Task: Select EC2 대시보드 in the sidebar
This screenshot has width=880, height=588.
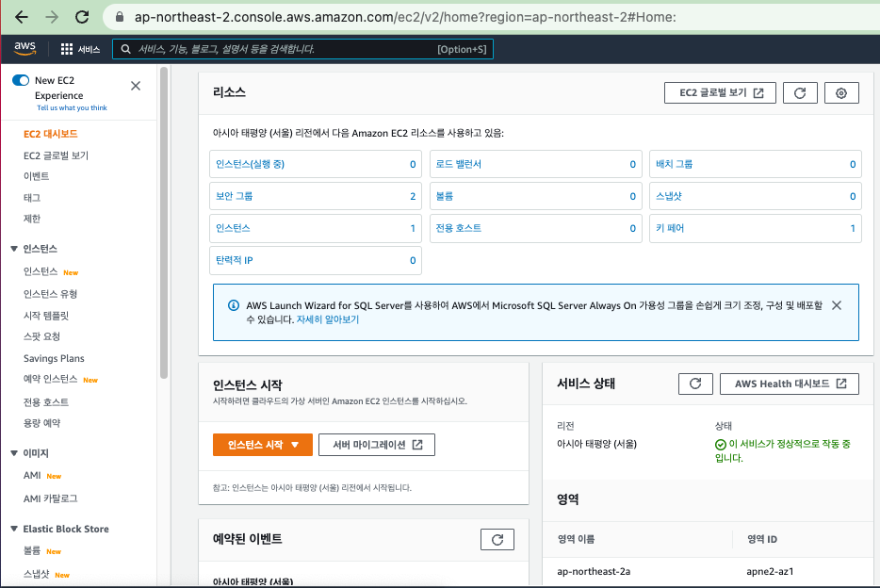Action: (51, 134)
